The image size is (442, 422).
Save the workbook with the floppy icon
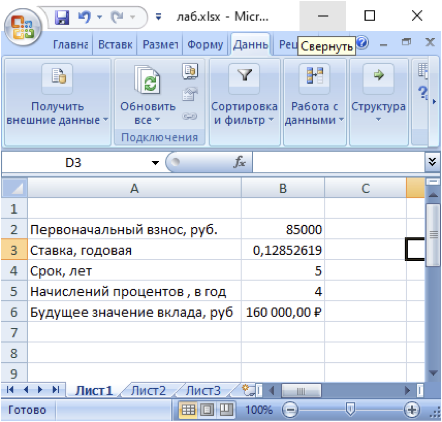click(x=62, y=17)
